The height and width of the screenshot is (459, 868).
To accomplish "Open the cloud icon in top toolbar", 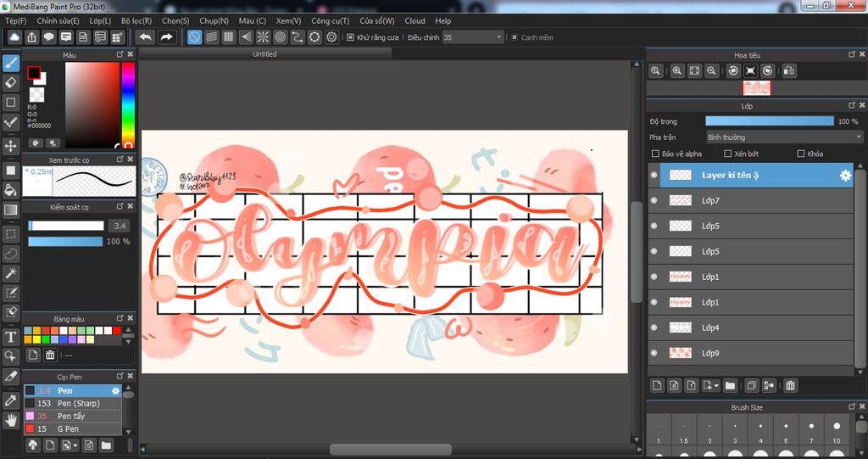I will [15, 37].
